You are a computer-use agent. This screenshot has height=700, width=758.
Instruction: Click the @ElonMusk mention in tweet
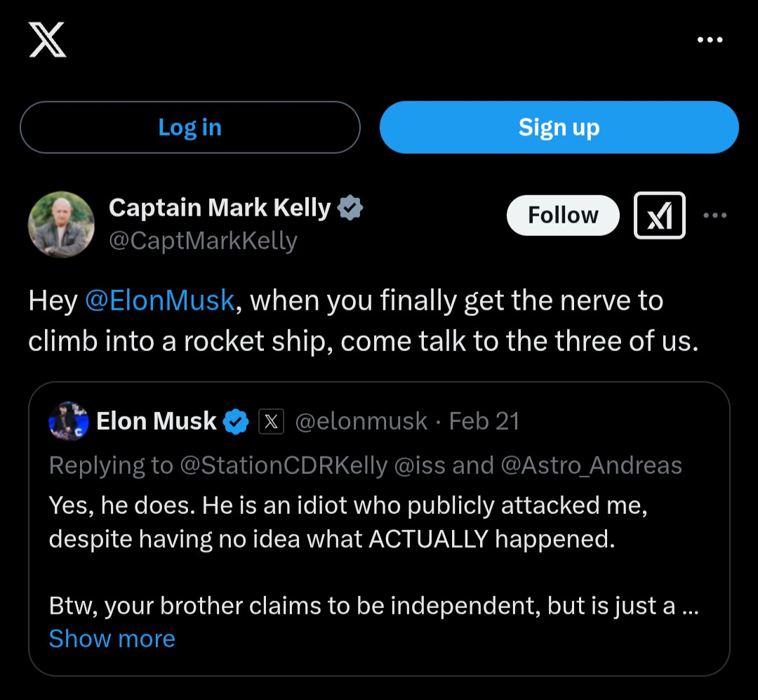tap(159, 301)
